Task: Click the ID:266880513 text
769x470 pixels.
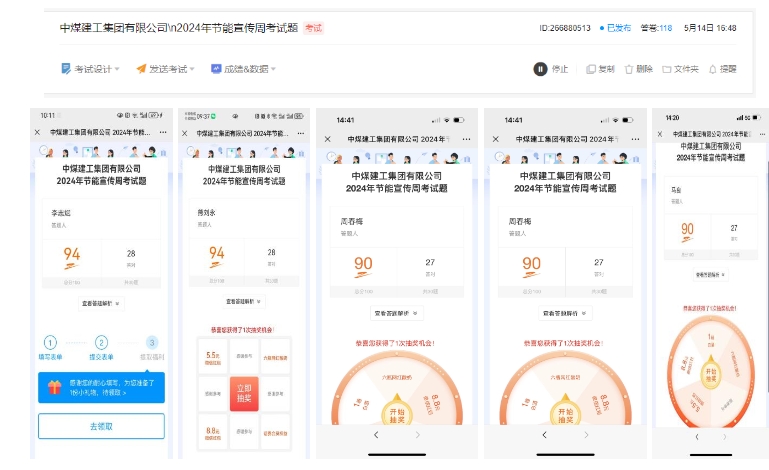Action: (565, 28)
